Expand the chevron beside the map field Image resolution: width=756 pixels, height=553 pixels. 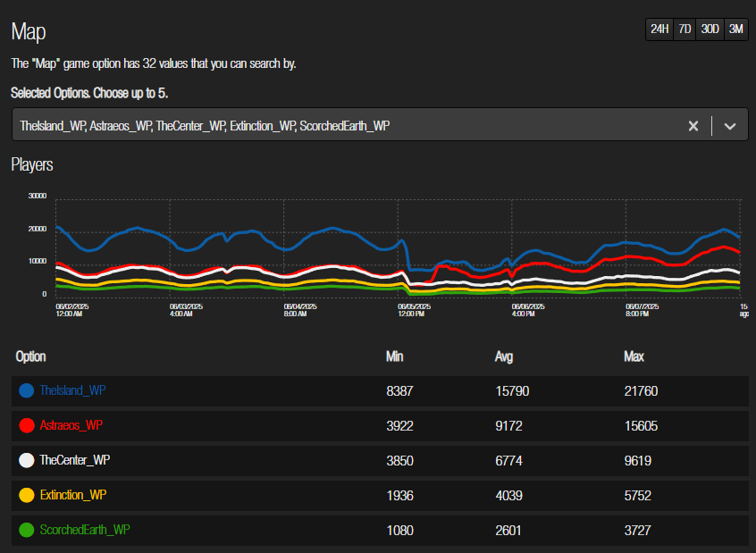click(730, 125)
